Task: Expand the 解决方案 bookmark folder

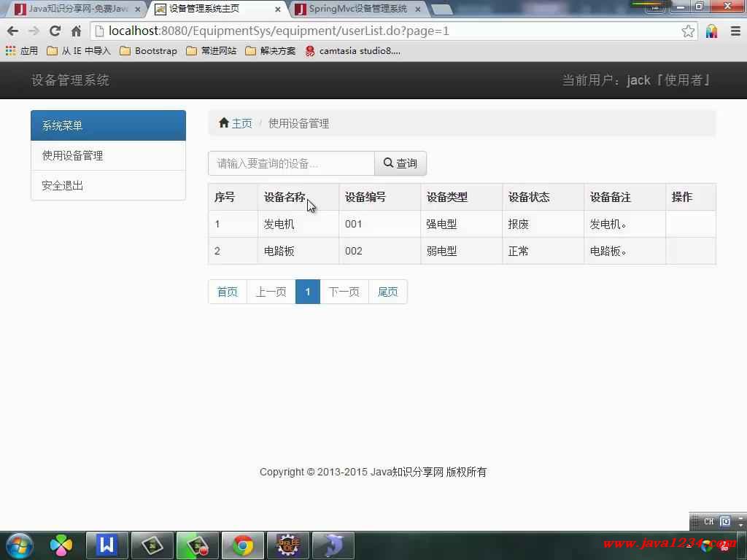Action: click(271, 51)
